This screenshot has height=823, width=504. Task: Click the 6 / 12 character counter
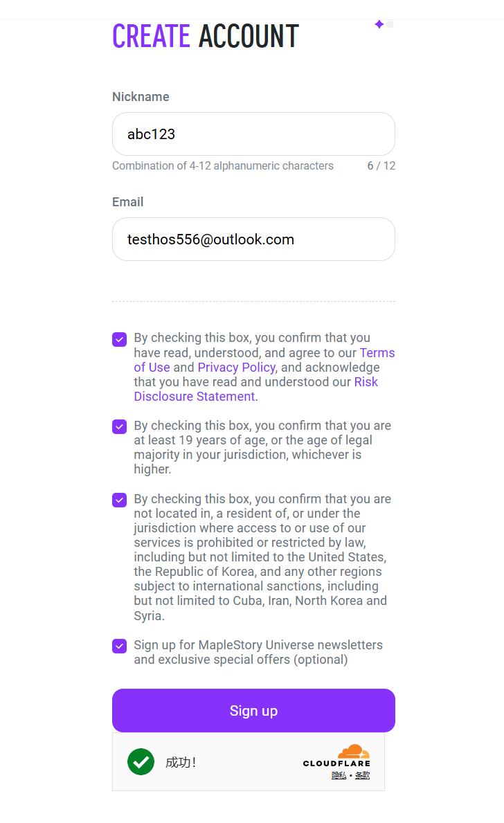point(381,166)
